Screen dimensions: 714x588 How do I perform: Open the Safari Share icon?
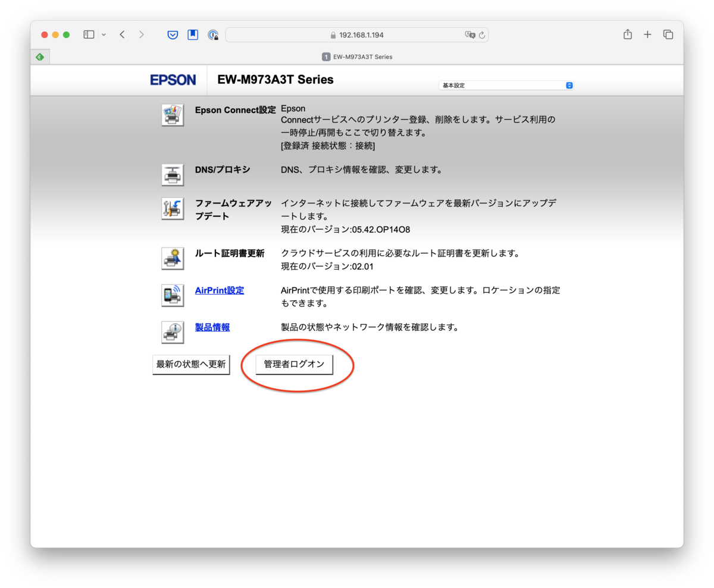[628, 35]
